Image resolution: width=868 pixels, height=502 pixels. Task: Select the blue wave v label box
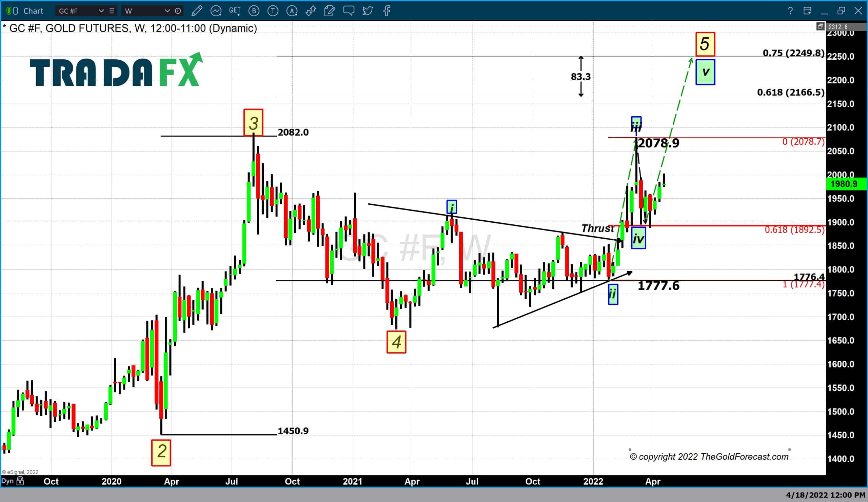pyautogui.click(x=705, y=72)
